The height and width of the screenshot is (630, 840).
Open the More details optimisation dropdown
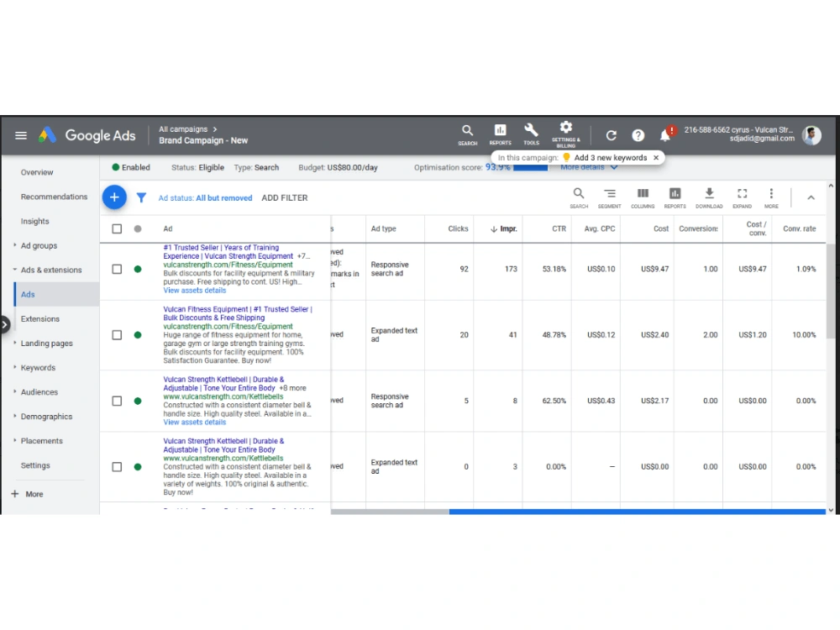pos(589,168)
